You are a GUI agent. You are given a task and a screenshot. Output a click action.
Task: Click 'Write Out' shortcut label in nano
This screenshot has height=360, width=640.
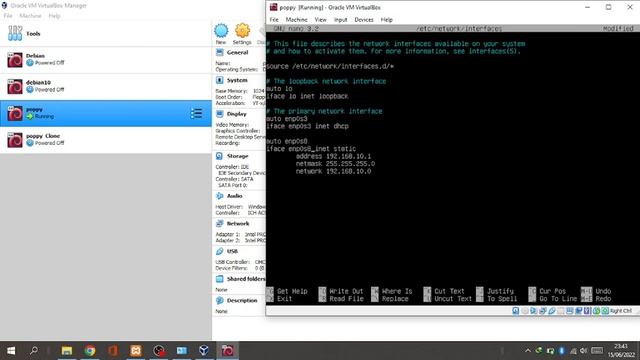click(346, 291)
